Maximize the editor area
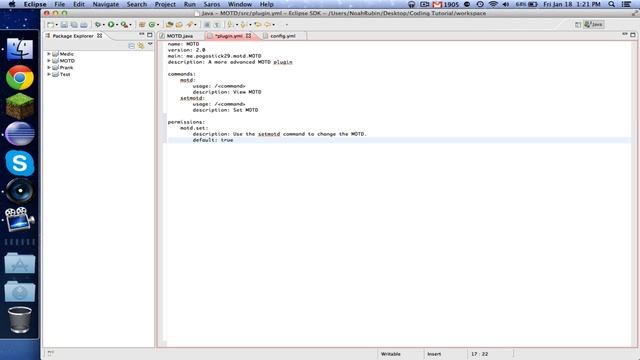This screenshot has height=360, width=640. pyautogui.click(x=633, y=35)
